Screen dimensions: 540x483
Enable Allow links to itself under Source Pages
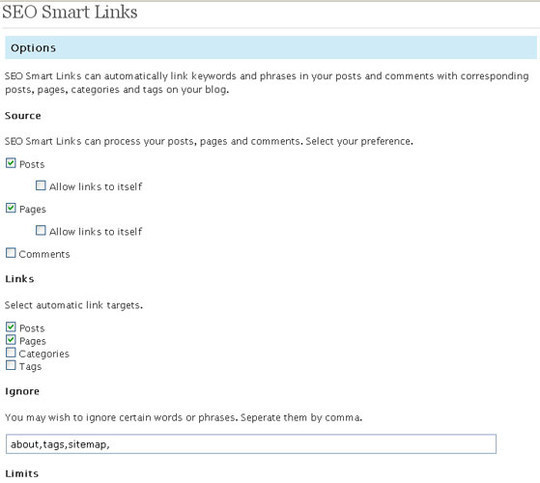point(41,230)
